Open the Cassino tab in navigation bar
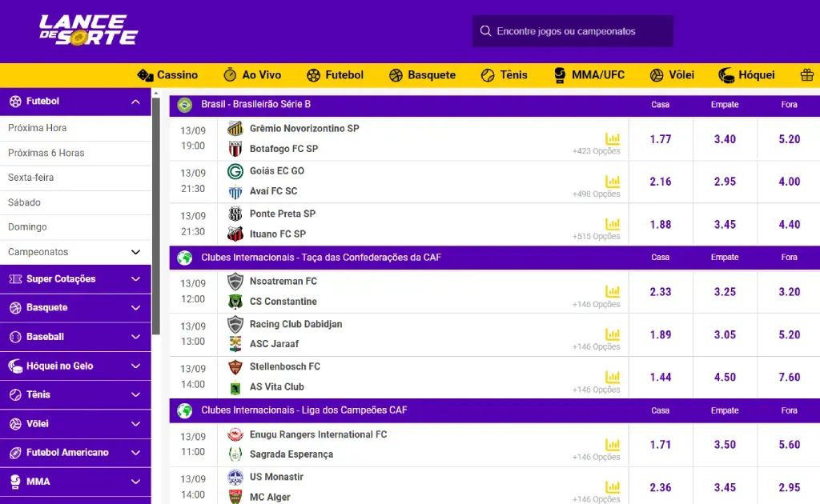Screen dimensions: 820x504 tap(167, 75)
